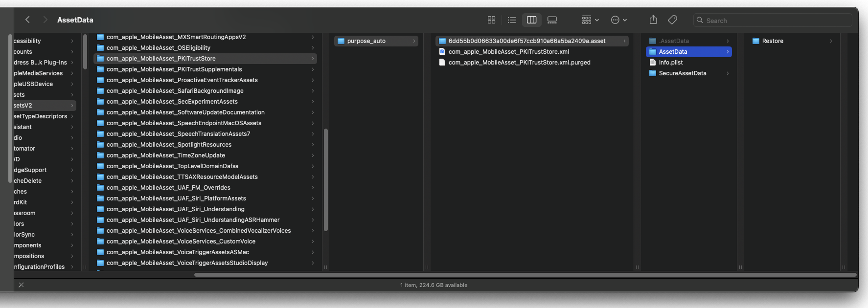The width and height of the screenshot is (868, 308).
Task: Switch to icon view
Action: 491,20
